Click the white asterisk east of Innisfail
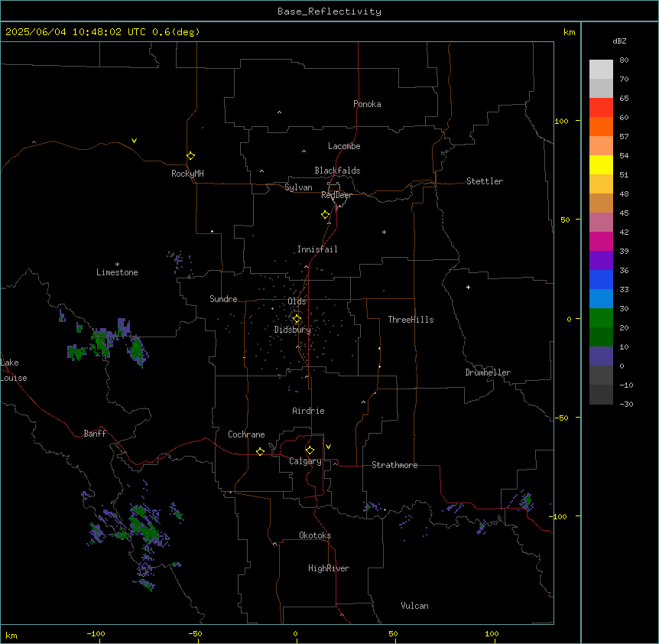659x644 pixels. pyautogui.click(x=384, y=232)
